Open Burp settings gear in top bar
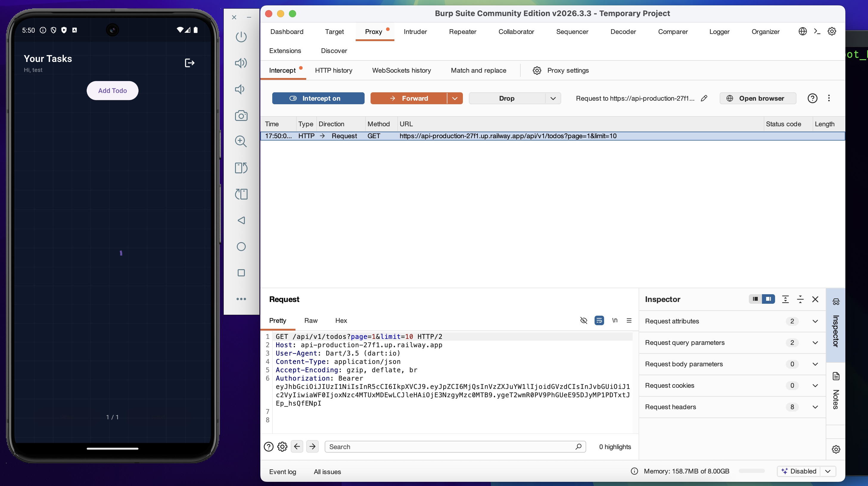This screenshot has height=486, width=868. click(x=832, y=31)
